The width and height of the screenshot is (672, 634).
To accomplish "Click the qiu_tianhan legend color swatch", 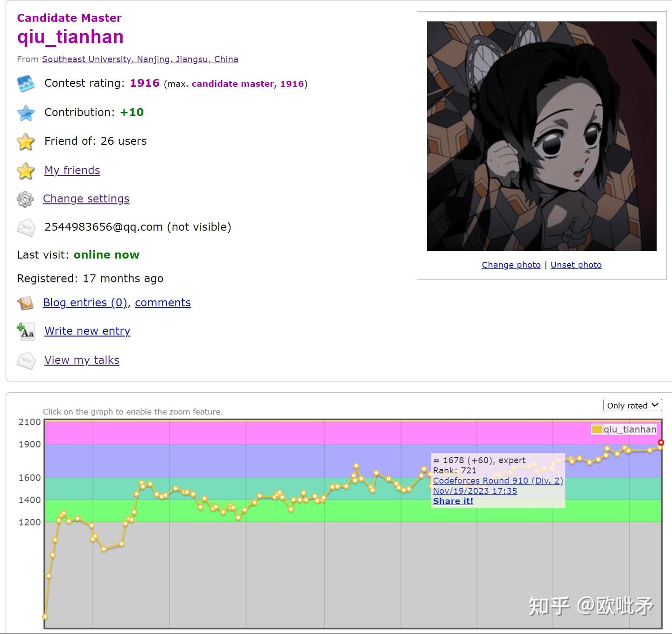I will (x=596, y=429).
